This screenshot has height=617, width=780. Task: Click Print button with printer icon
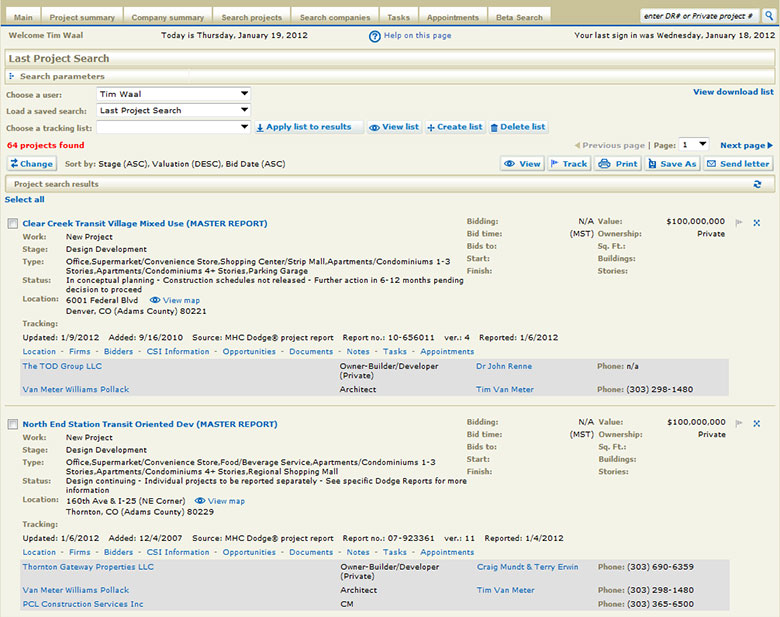coord(618,164)
